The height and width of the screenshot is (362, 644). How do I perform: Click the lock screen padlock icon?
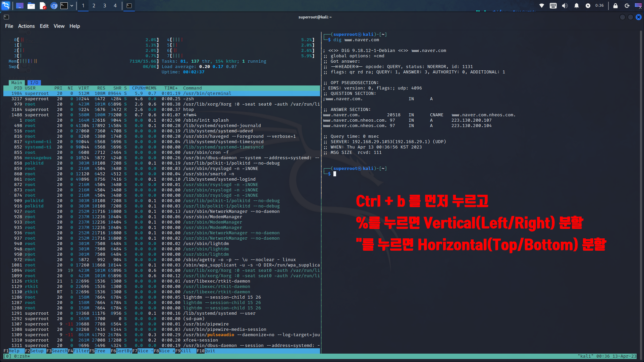point(615,6)
